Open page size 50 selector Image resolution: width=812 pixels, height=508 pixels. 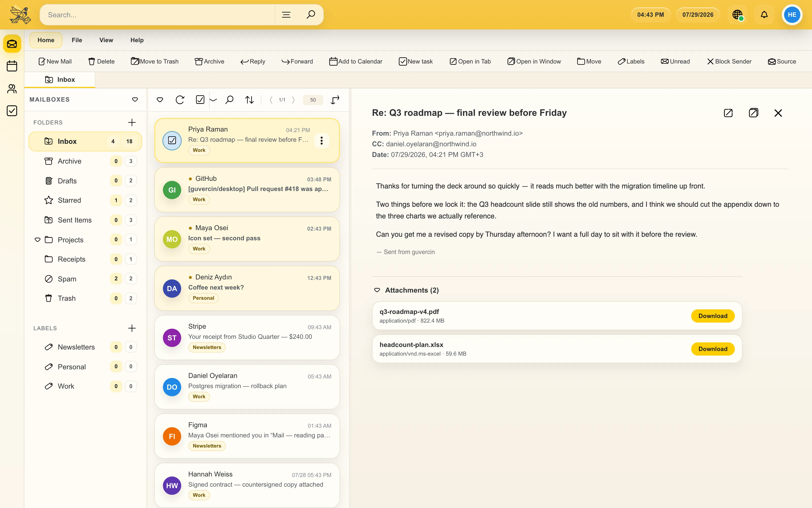click(x=313, y=100)
